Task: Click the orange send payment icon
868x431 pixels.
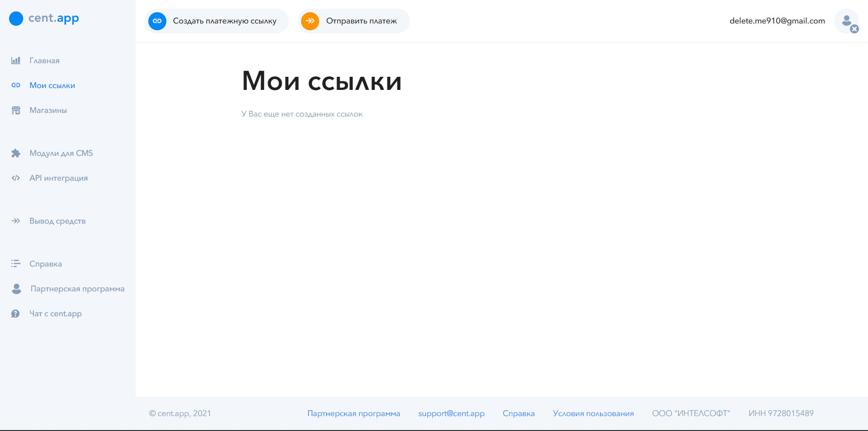Action: [310, 21]
